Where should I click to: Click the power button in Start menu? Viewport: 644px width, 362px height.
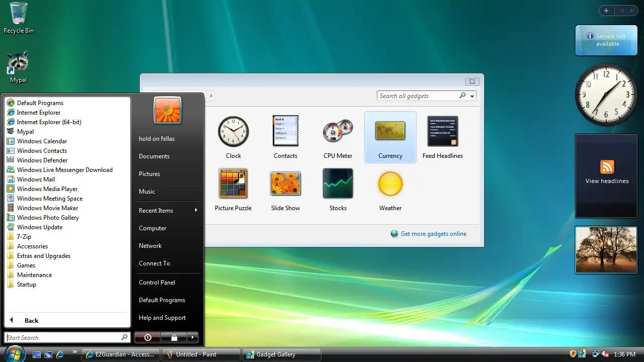tap(148, 337)
